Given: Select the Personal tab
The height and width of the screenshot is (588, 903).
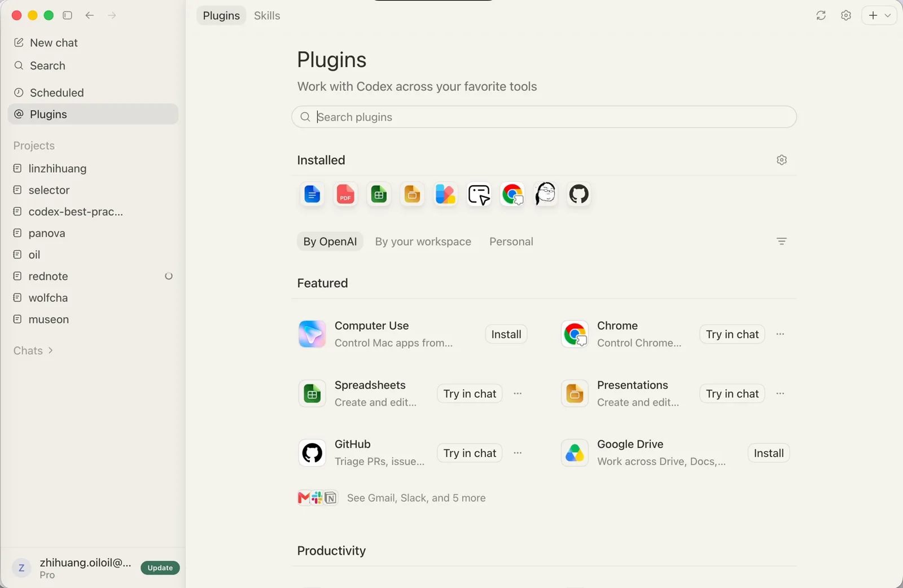Looking at the screenshot, I should tap(511, 242).
